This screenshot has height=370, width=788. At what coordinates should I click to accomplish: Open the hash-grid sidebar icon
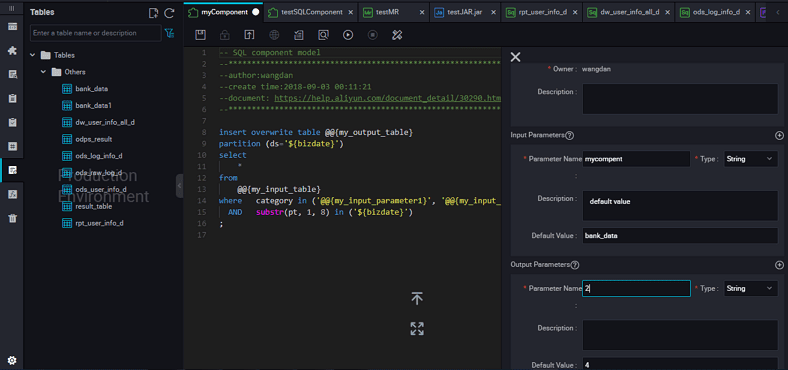pyautogui.click(x=13, y=146)
